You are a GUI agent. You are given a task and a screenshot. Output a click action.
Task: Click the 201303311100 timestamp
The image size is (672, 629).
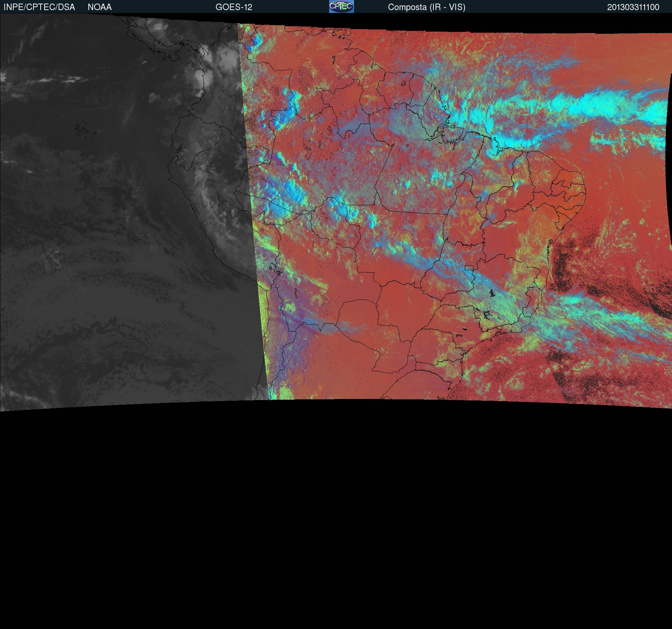(x=633, y=7)
